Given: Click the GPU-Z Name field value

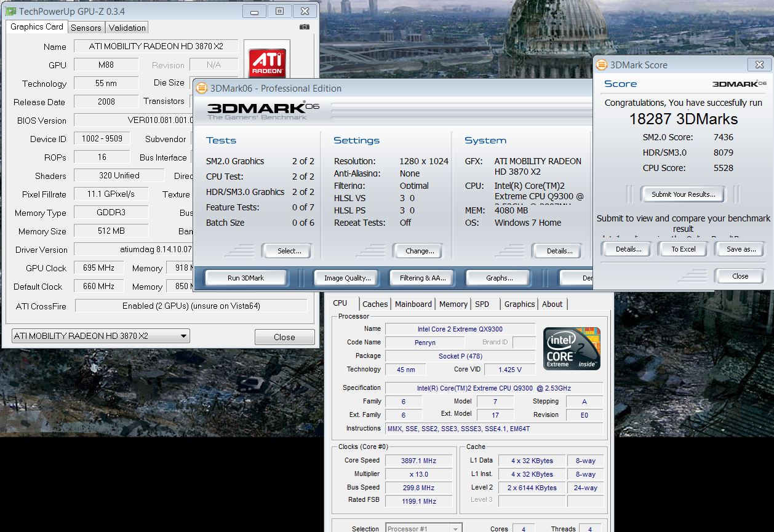Looking at the screenshot, I should click(x=156, y=46).
